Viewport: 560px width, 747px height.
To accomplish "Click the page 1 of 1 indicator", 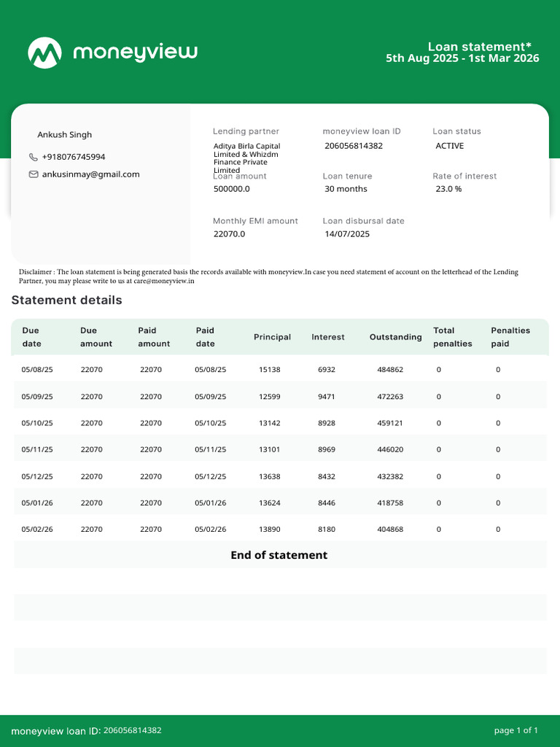I will 516,730.
